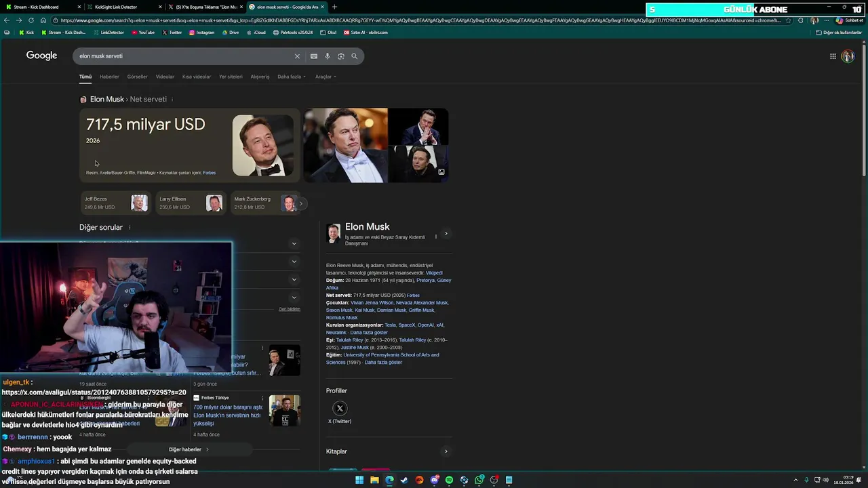
Task: Open more options next to Net serveti
Action: point(172,100)
